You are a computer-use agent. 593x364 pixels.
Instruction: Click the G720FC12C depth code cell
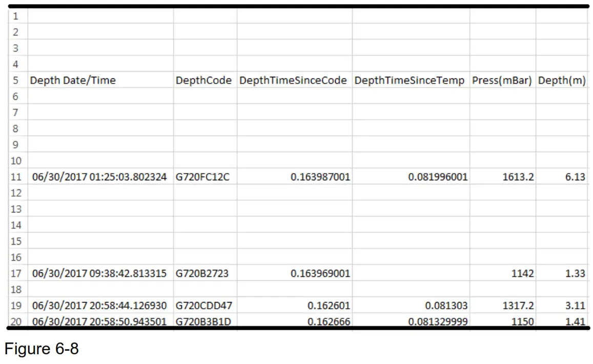point(206,177)
